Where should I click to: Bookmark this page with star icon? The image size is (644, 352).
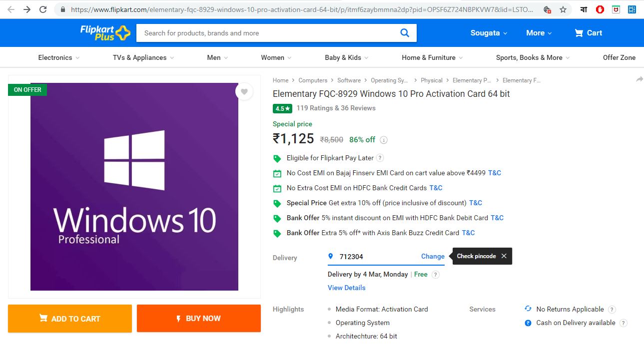click(563, 9)
